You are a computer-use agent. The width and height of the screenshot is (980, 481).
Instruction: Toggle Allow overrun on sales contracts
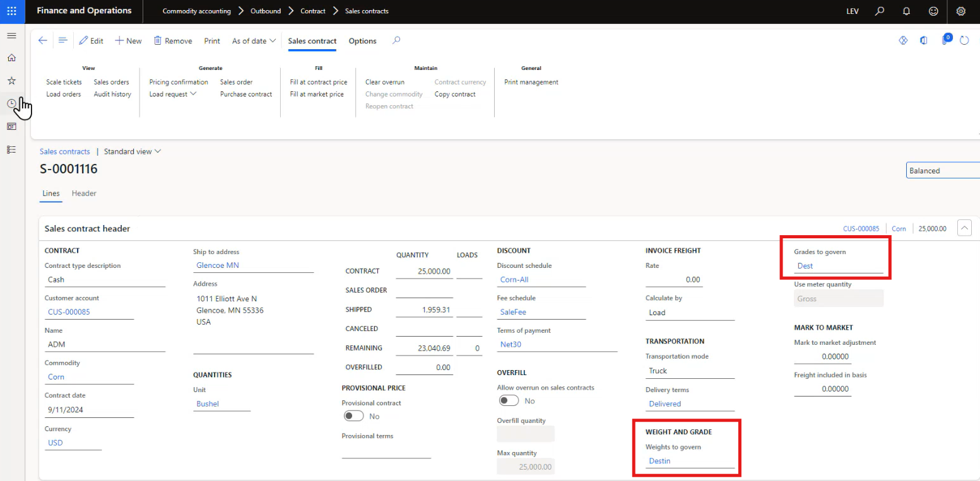pyautogui.click(x=509, y=401)
